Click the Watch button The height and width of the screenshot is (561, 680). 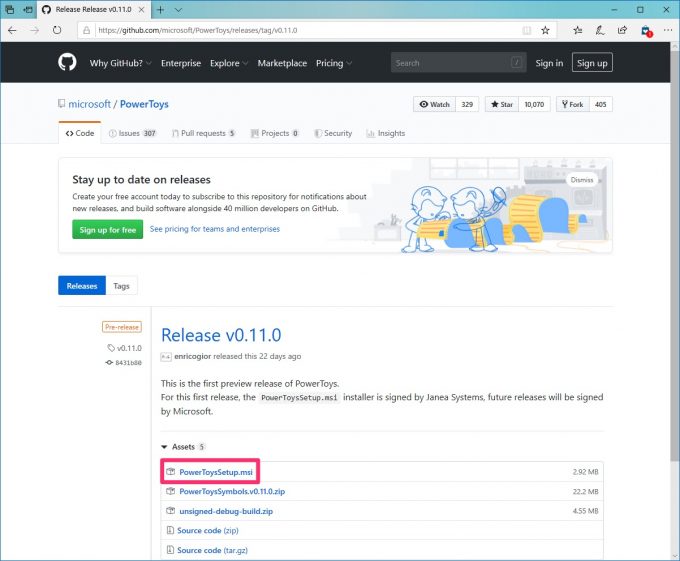[434, 104]
